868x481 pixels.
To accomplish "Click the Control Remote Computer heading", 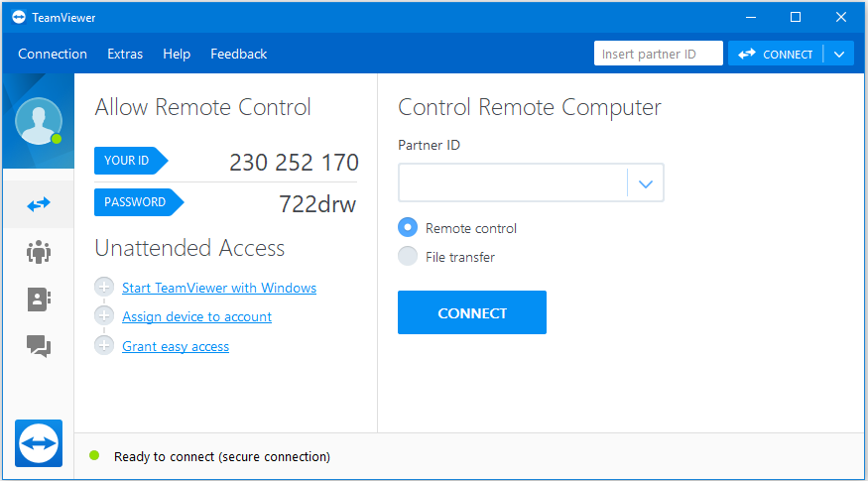I will coord(530,107).
